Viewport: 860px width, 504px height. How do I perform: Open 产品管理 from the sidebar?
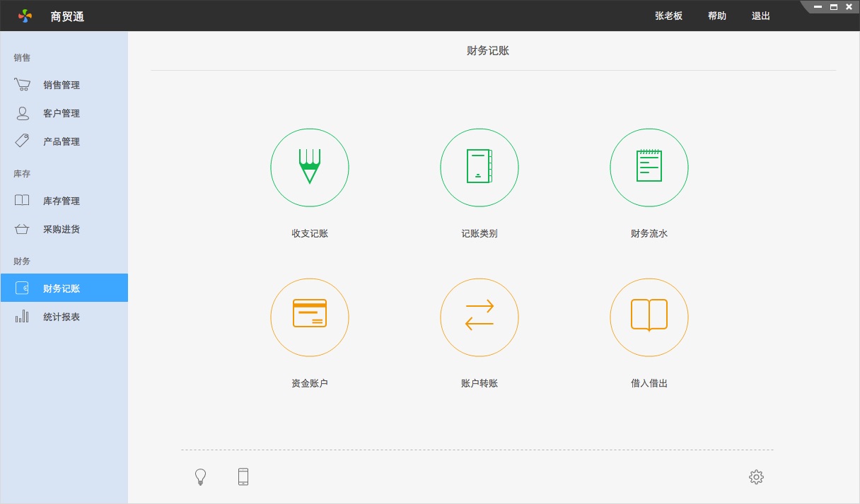[62, 141]
